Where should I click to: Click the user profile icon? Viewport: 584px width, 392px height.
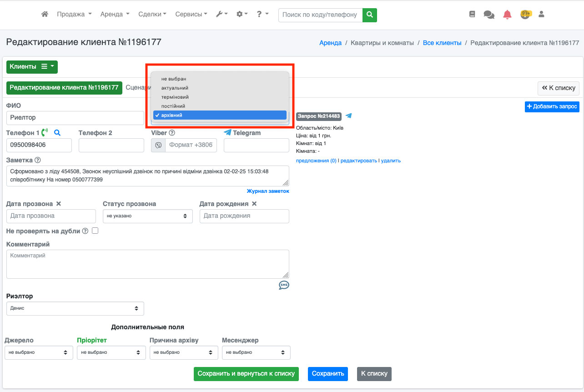541,14
